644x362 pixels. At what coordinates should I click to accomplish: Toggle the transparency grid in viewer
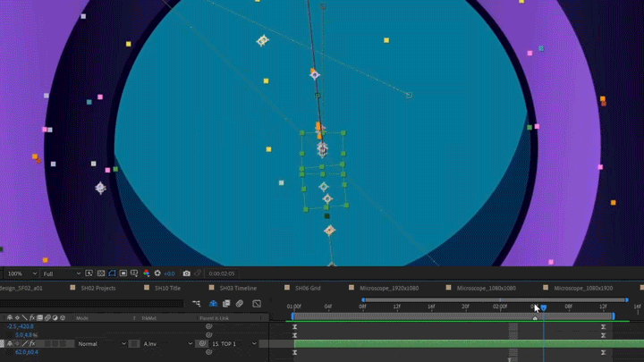(x=100, y=274)
